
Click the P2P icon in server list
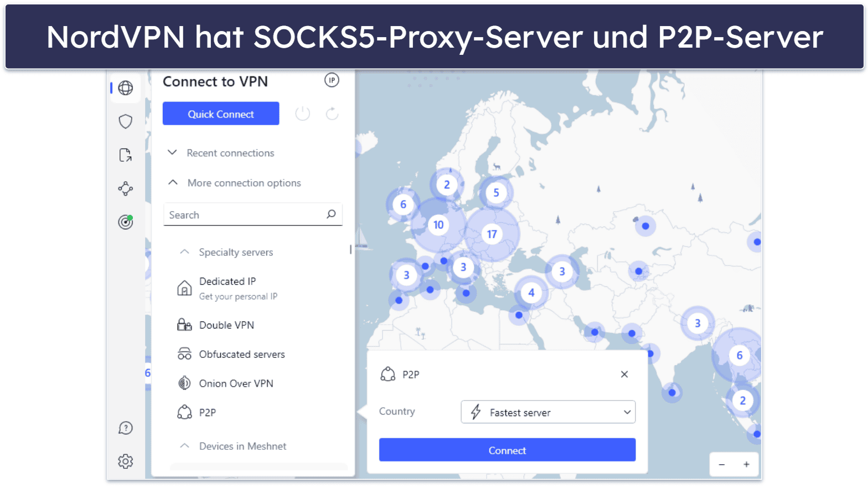pyautogui.click(x=184, y=412)
